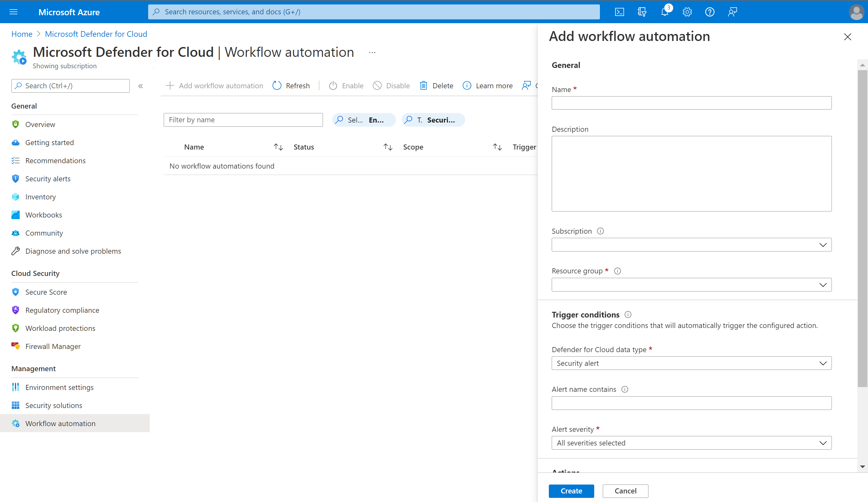Open Directories and subscriptions filter icon

click(642, 12)
